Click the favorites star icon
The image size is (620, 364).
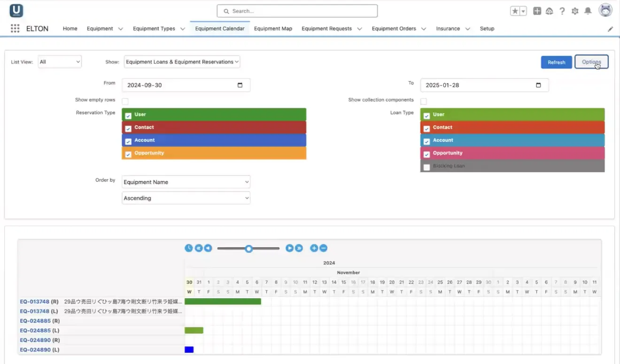[515, 11]
